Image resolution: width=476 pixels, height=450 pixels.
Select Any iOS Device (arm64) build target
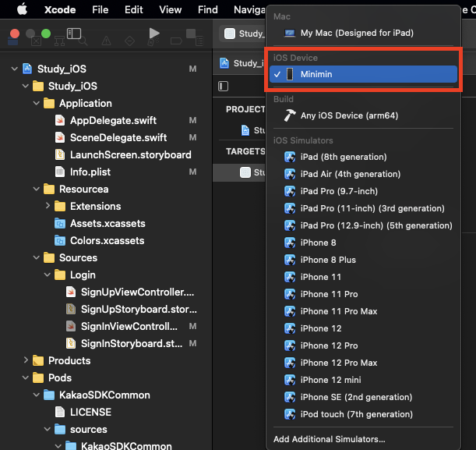[x=363, y=115]
